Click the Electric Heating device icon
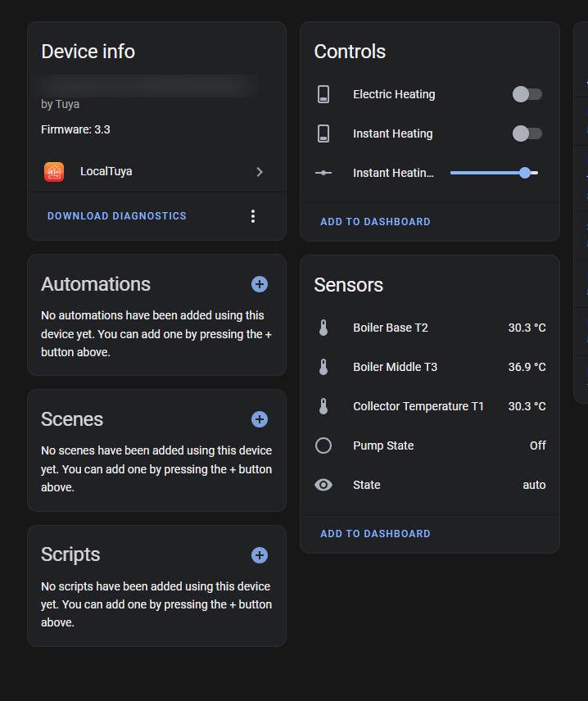The width and height of the screenshot is (588, 701). pos(323,94)
